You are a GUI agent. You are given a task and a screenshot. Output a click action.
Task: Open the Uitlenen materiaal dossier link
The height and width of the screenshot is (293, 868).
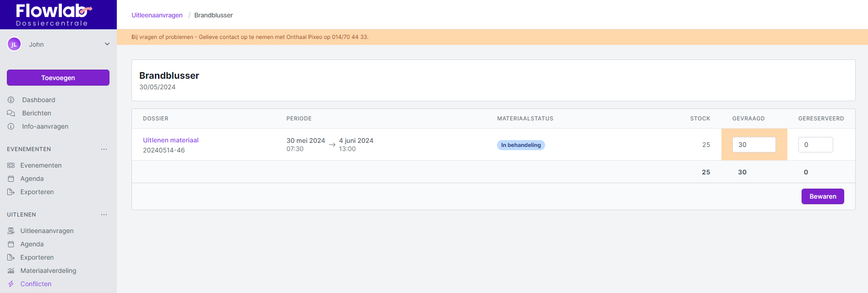(x=170, y=140)
